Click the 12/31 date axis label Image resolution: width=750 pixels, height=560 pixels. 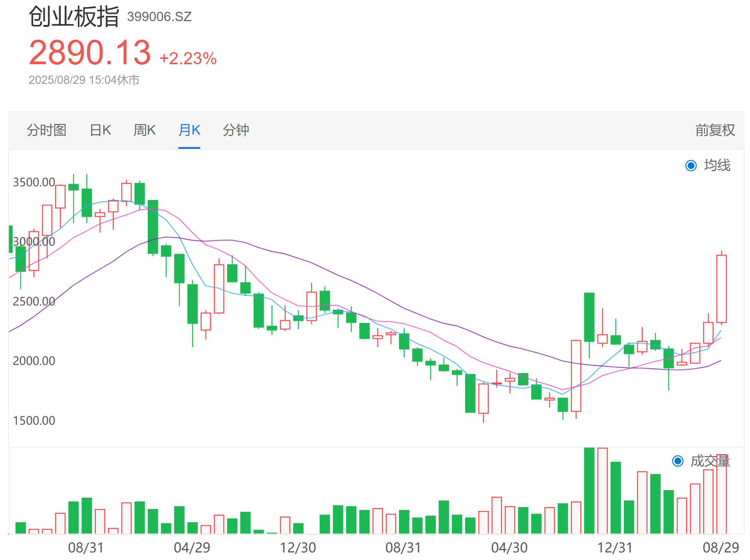(615, 548)
